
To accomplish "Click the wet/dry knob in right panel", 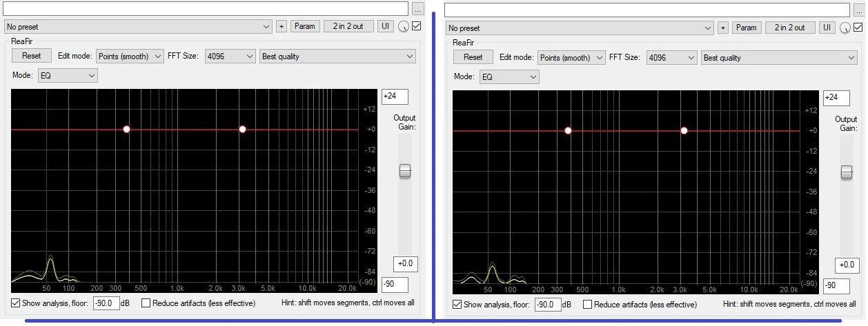I will [x=845, y=28].
